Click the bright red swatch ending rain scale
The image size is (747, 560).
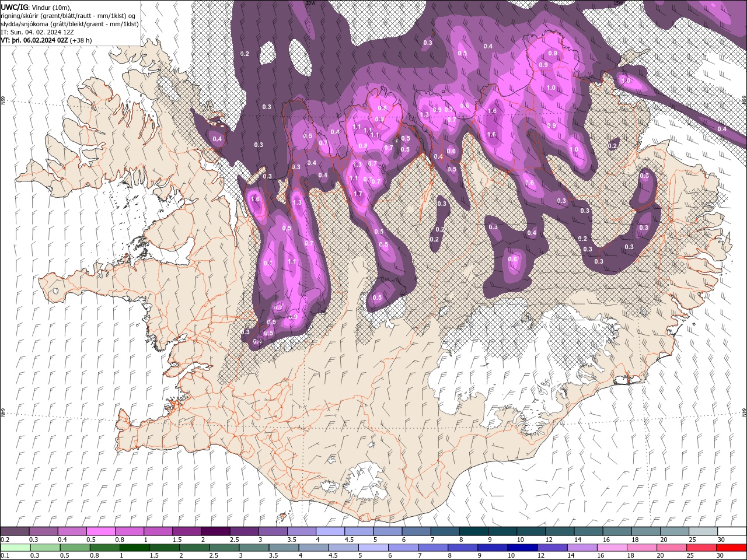pyautogui.click(x=732, y=548)
